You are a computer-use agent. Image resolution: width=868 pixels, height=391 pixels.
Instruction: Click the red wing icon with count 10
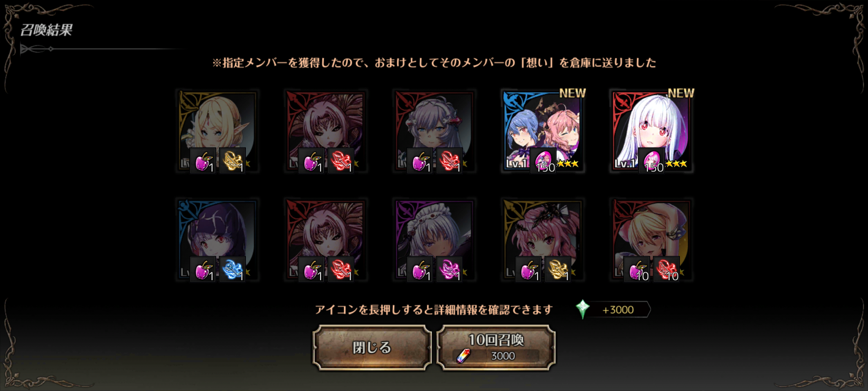(x=667, y=269)
